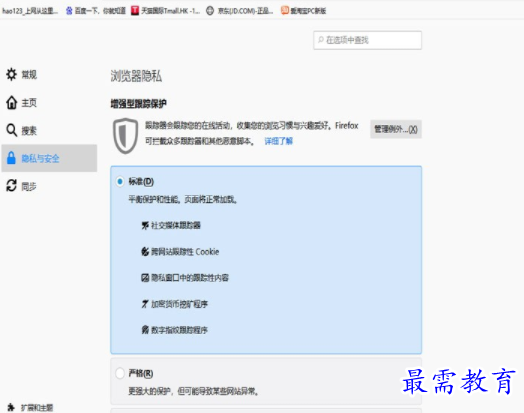Open the Baidu bookmark in bookmarks bar
This screenshot has height=413, width=524.
point(96,11)
